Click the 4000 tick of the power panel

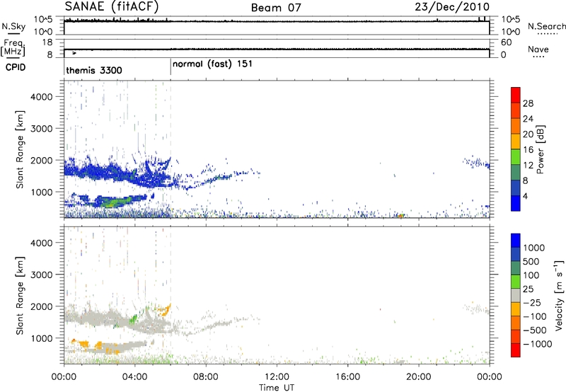[x=41, y=97]
